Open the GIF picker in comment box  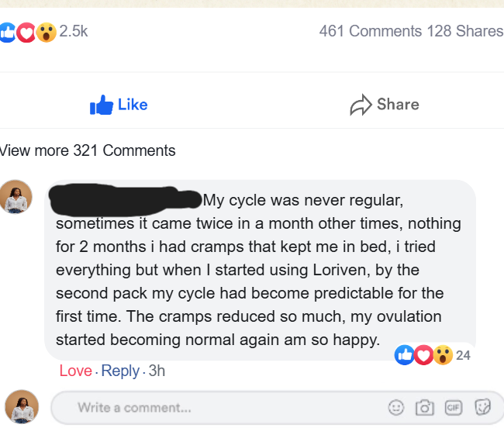click(452, 407)
